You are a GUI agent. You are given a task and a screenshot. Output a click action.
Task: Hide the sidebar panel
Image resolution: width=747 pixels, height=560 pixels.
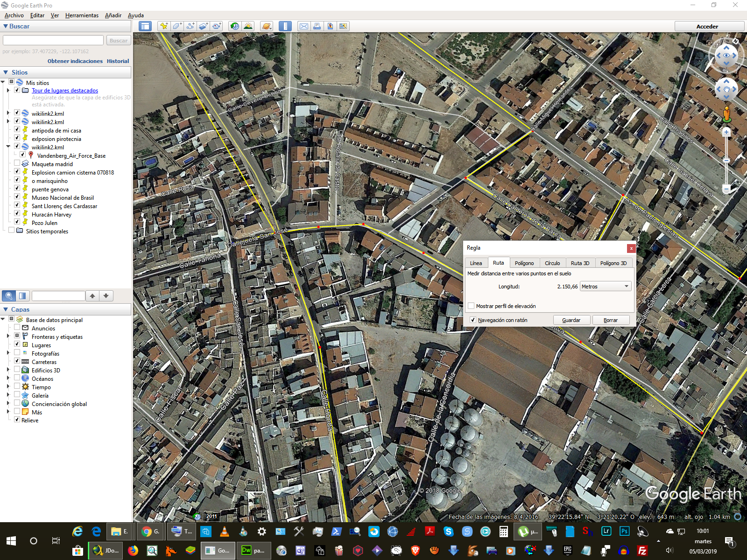145,26
